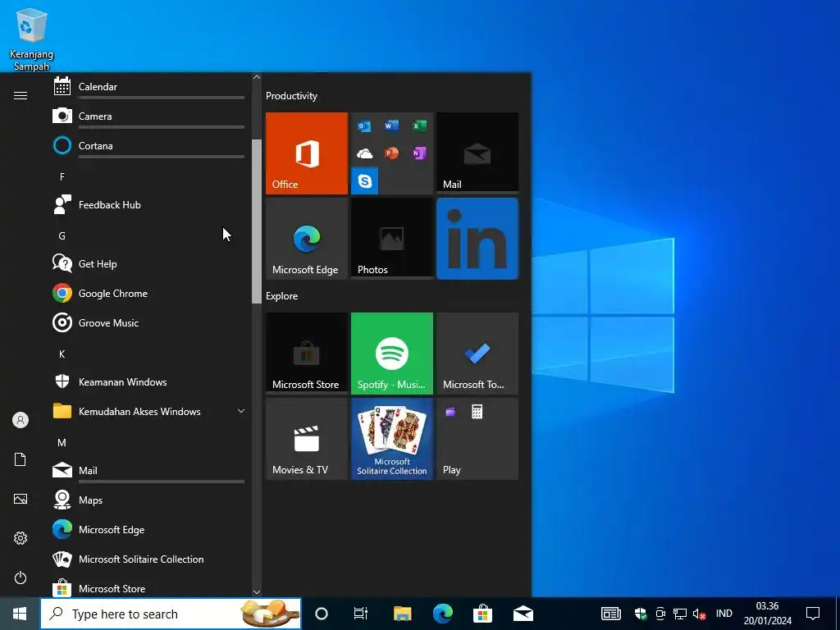Open Task View on the taskbar

tap(361, 614)
